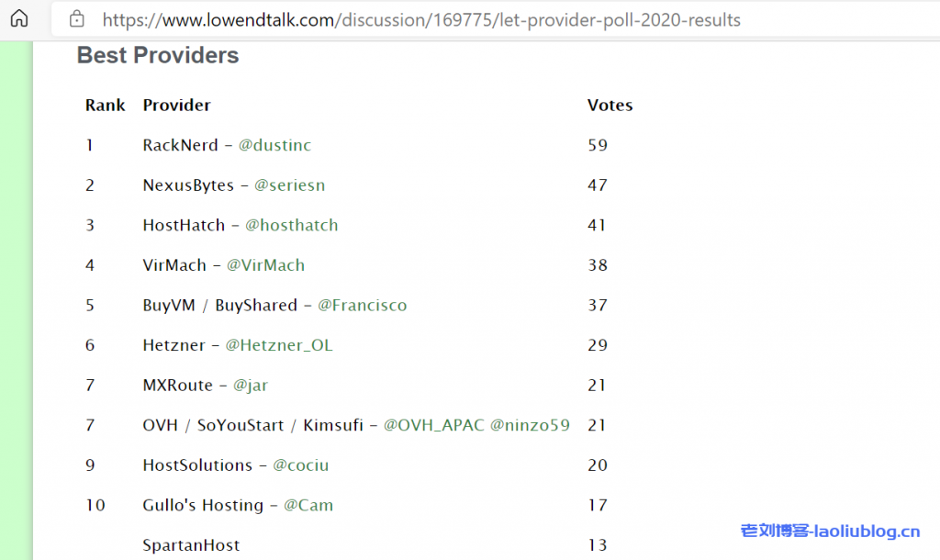Open the @OVH_APAC profile link
Image resolution: width=940 pixels, height=560 pixels.
(x=433, y=425)
